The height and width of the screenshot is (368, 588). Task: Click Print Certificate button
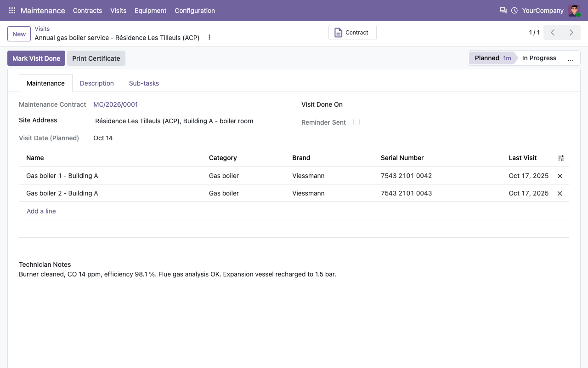[x=96, y=58]
